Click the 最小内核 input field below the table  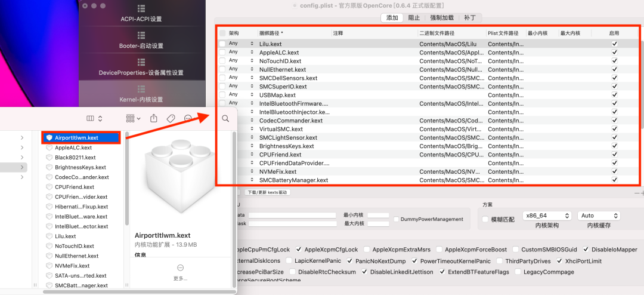378,215
